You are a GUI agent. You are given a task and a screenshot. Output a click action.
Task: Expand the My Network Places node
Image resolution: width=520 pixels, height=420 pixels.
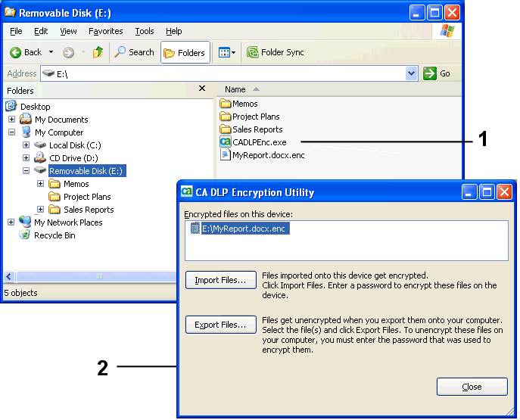pos(11,222)
